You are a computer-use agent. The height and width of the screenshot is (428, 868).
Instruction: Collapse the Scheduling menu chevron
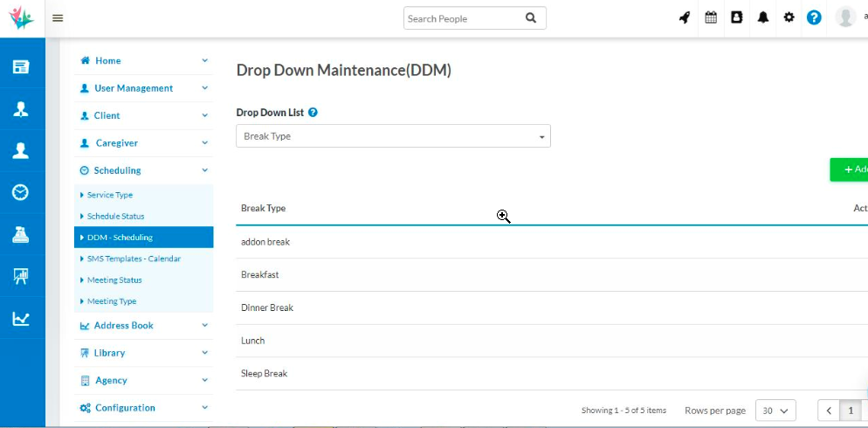205,170
